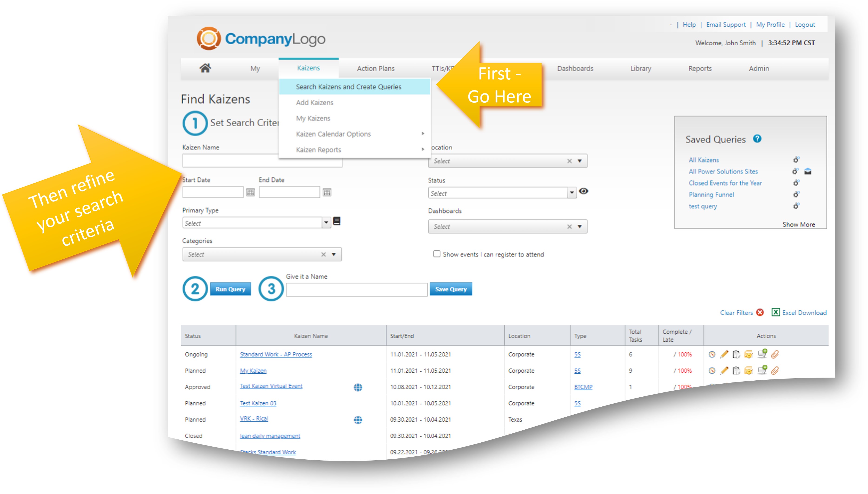
Task: Click the book icon beside Primary Type
Action: pos(337,221)
